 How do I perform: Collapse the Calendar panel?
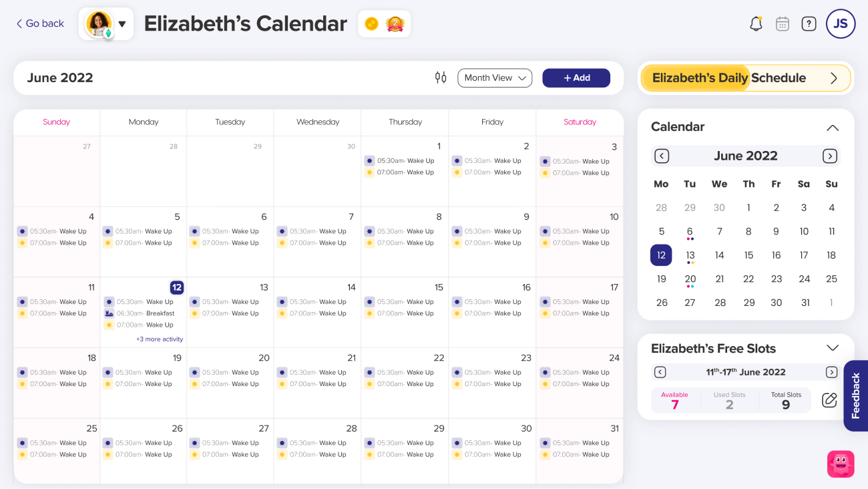[x=832, y=128]
